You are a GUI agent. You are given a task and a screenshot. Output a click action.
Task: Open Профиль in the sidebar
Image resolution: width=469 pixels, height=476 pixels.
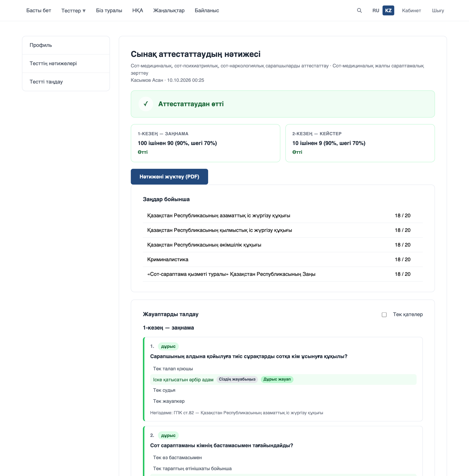[66, 45]
